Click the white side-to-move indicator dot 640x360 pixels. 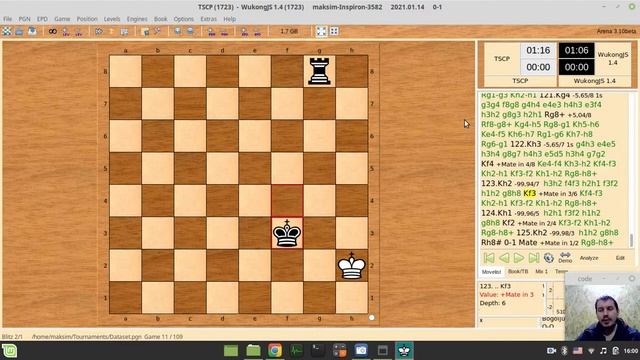(x=371, y=318)
